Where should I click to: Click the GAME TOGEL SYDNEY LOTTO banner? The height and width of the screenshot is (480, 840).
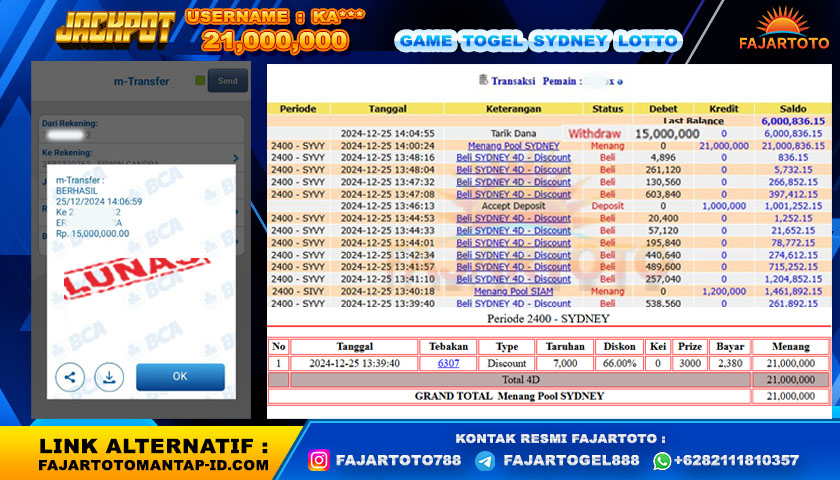pyautogui.click(x=538, y=41)
